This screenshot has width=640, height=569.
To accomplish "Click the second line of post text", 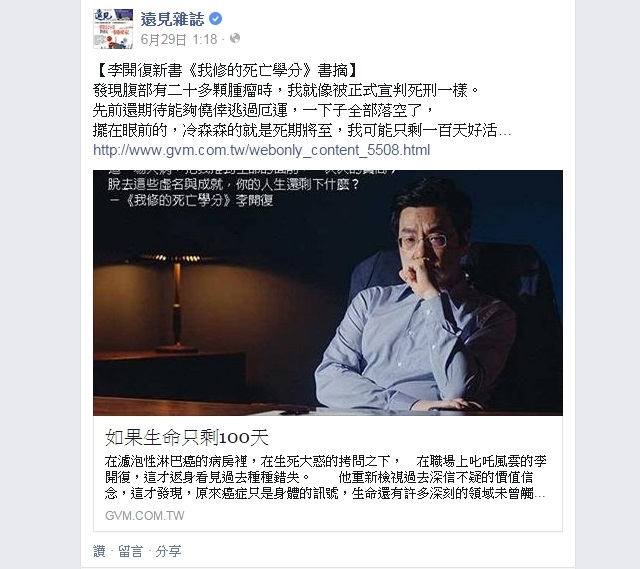I will [286, 91].
